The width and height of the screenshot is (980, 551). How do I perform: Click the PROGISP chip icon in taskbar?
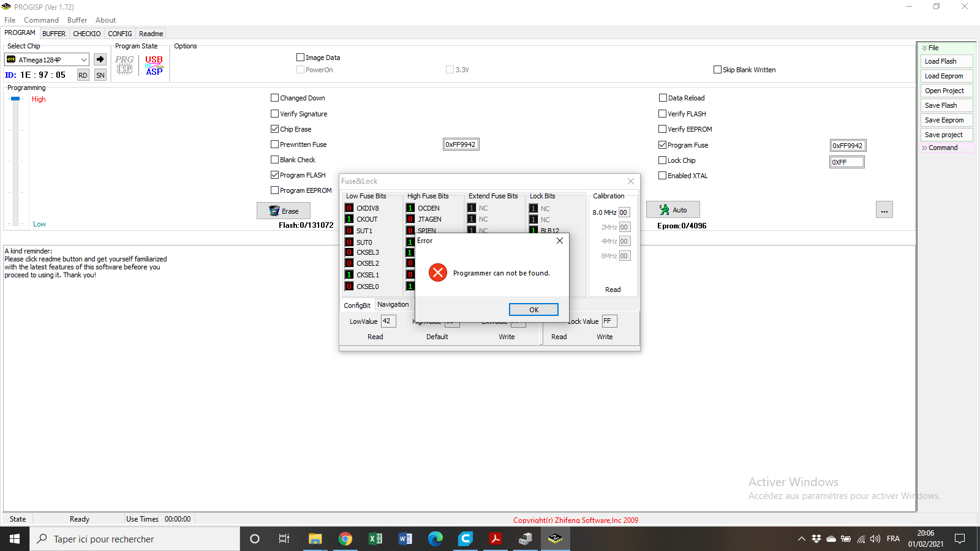[x=556, y=539]
